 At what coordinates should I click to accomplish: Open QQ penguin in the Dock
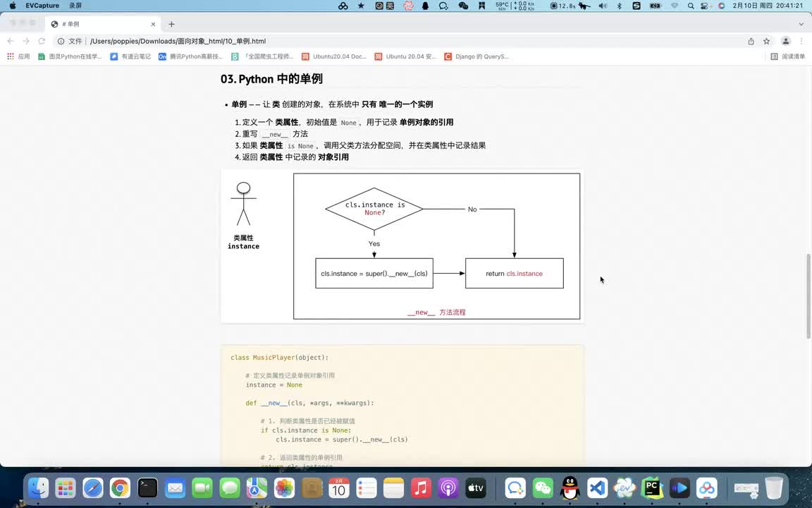coord(570,488)
